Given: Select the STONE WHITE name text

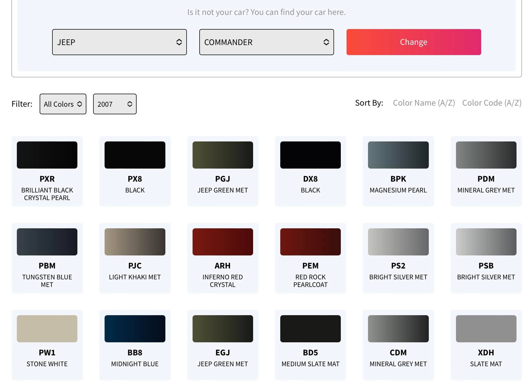Looking at the screenshot, I should coord(47,364).
